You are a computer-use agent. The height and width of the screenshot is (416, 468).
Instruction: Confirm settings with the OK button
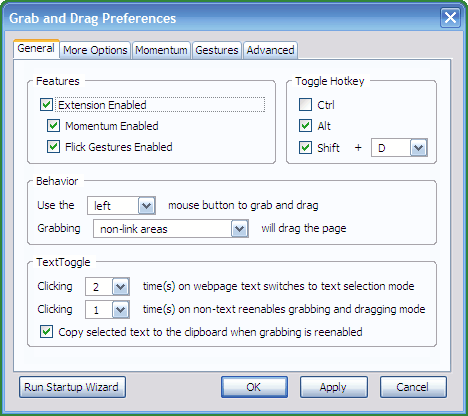(x=254, y=387)
